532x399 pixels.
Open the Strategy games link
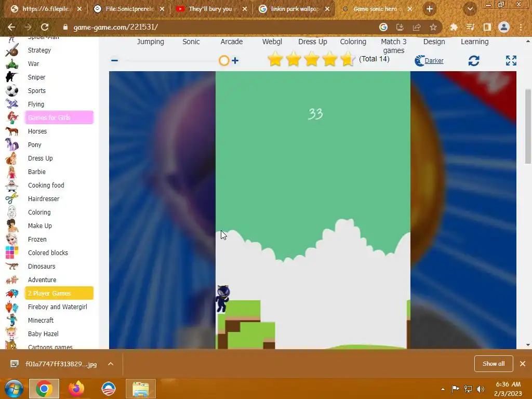[39, 50]
